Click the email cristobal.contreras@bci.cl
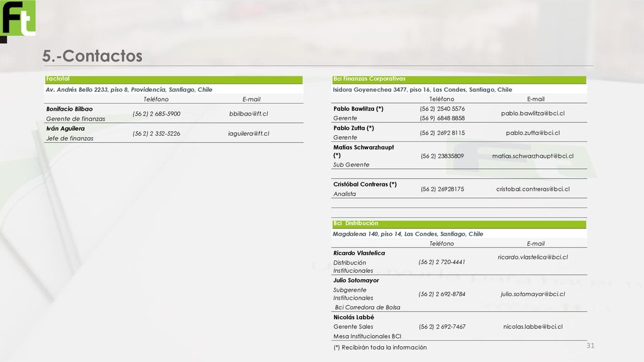Viewport: 644px width, 362px height. (533, 189)
